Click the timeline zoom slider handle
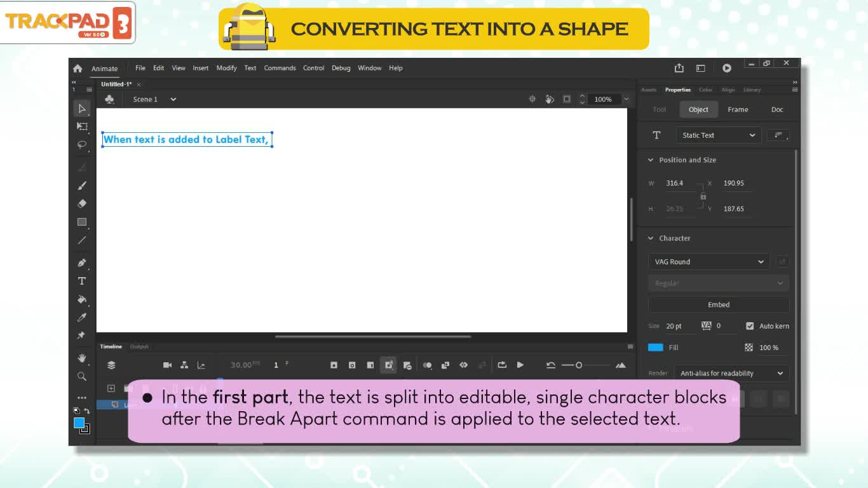Image resolution: width=868 pixels, height=488 pixels. click(x=579, y=365)
